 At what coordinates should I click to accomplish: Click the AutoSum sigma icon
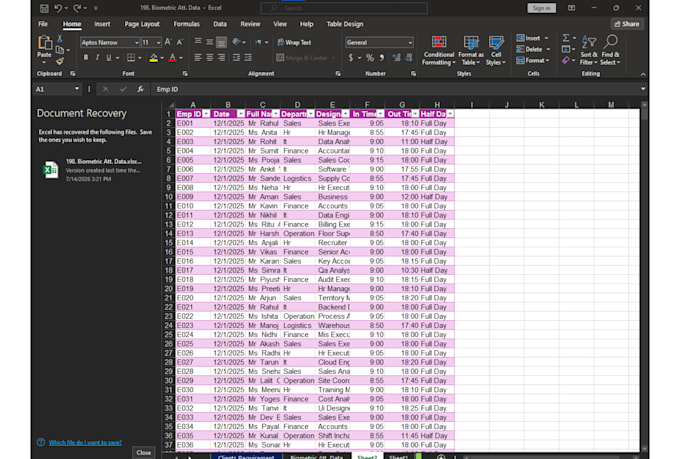(x=566, y=38)
